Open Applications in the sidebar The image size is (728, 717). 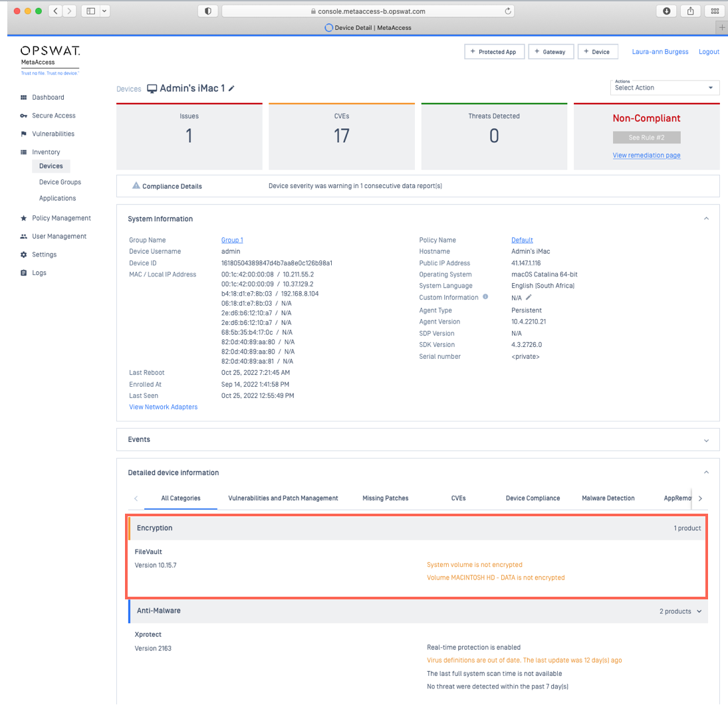tap(58, 198)
